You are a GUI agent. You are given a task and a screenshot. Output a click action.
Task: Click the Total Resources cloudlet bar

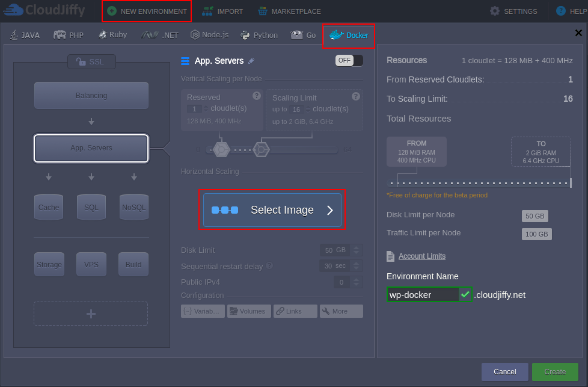[x=479, y=183]
